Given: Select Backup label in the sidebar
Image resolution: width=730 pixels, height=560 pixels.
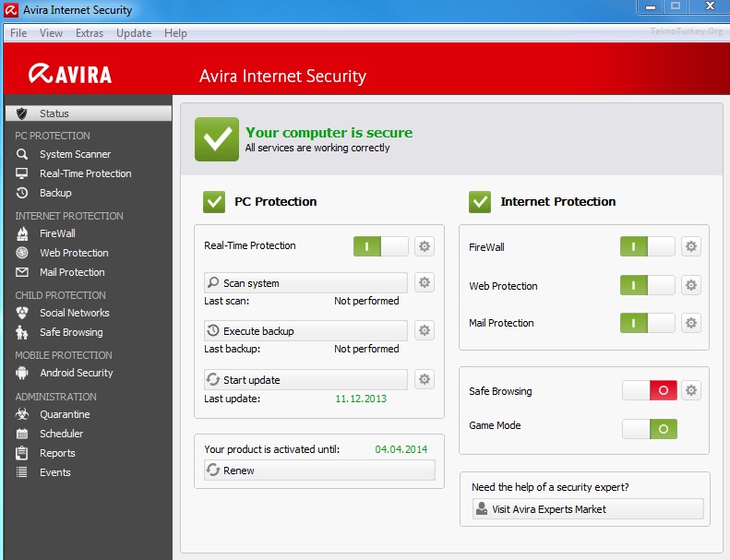Looking at the screenshot, I should tap(56, 193).
